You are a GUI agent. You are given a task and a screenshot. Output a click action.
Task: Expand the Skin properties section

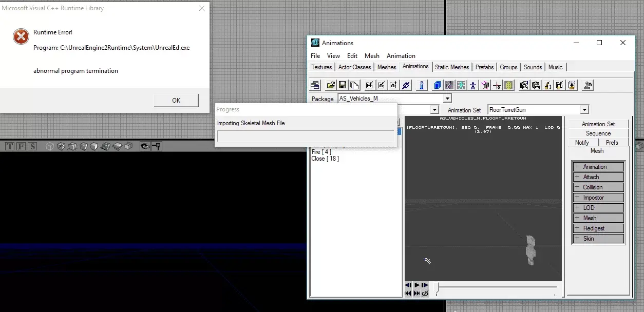(598, 239)
